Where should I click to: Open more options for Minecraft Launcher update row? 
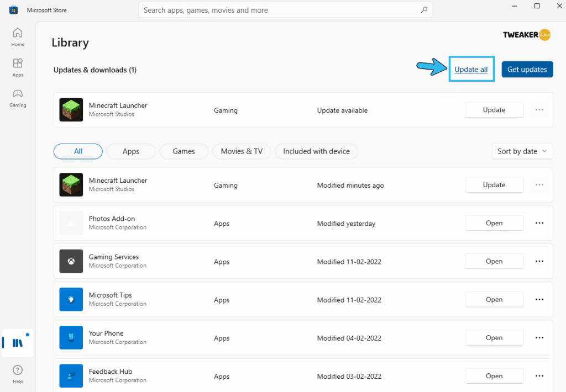pyautogui.click(x=539, y=110)
